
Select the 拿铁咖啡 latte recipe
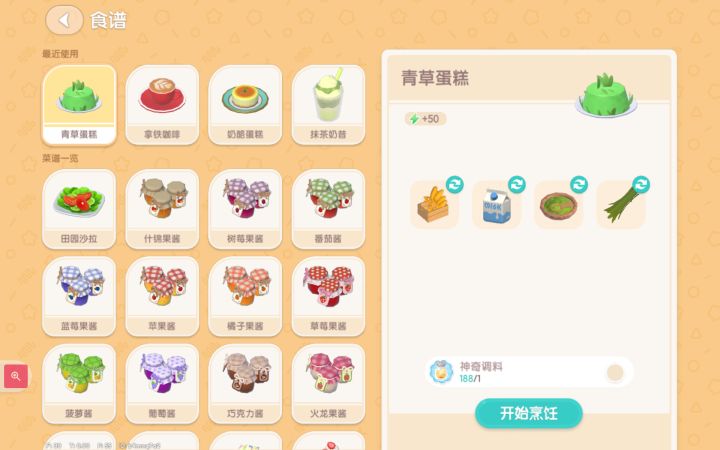point(162,105)
